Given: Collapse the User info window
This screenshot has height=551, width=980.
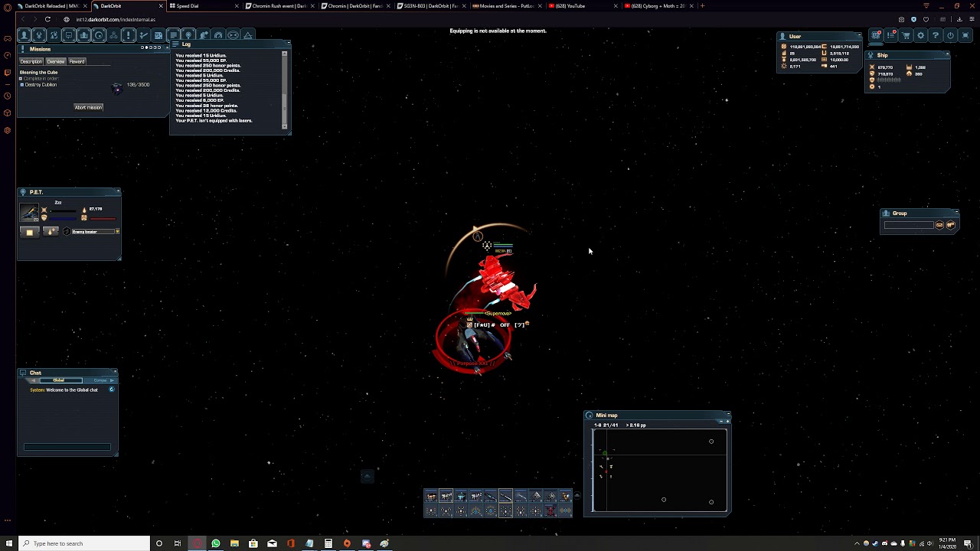Looking at the screenshot, I should pyautogui.click(x=859, y=35).
